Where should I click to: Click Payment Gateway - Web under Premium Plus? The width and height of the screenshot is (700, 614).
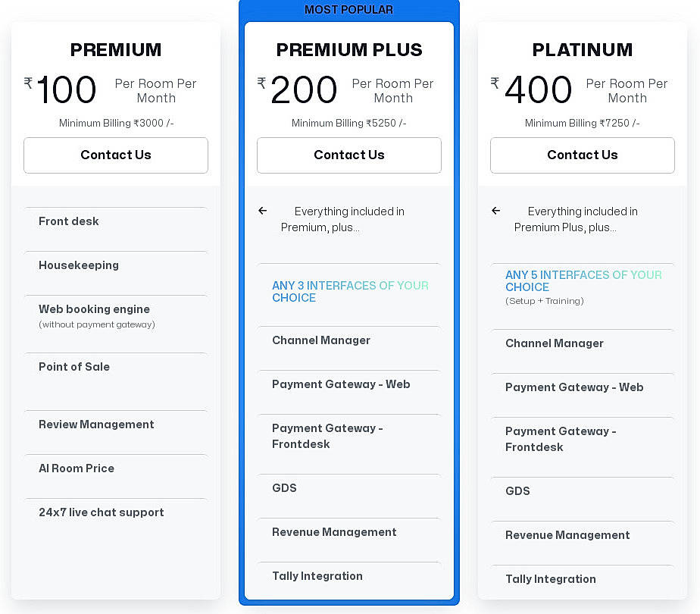coord(341,384)
